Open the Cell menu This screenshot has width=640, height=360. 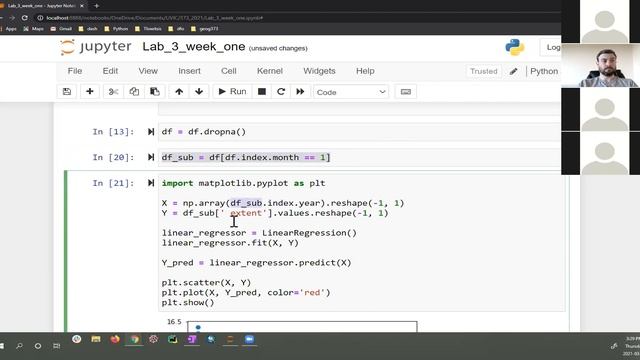pos(229,71)
